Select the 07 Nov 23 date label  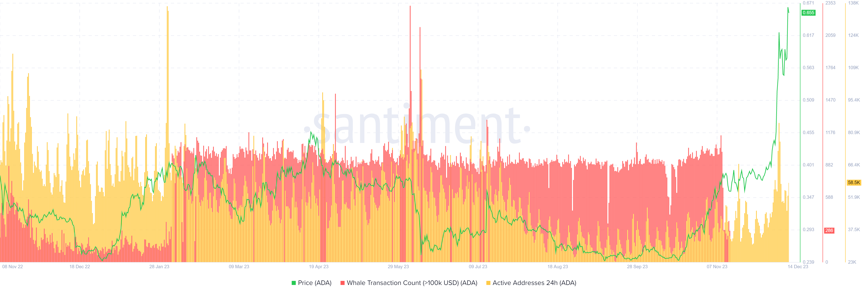717,267
